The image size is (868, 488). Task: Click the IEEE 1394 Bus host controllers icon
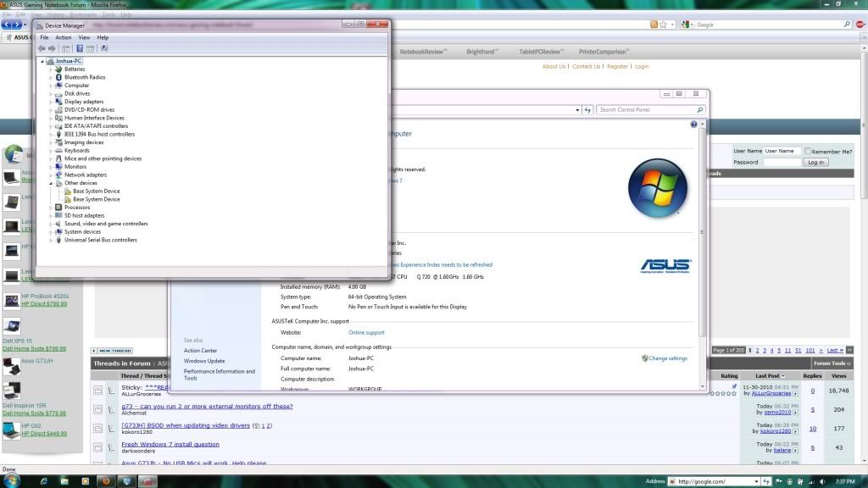pos(58,134)
